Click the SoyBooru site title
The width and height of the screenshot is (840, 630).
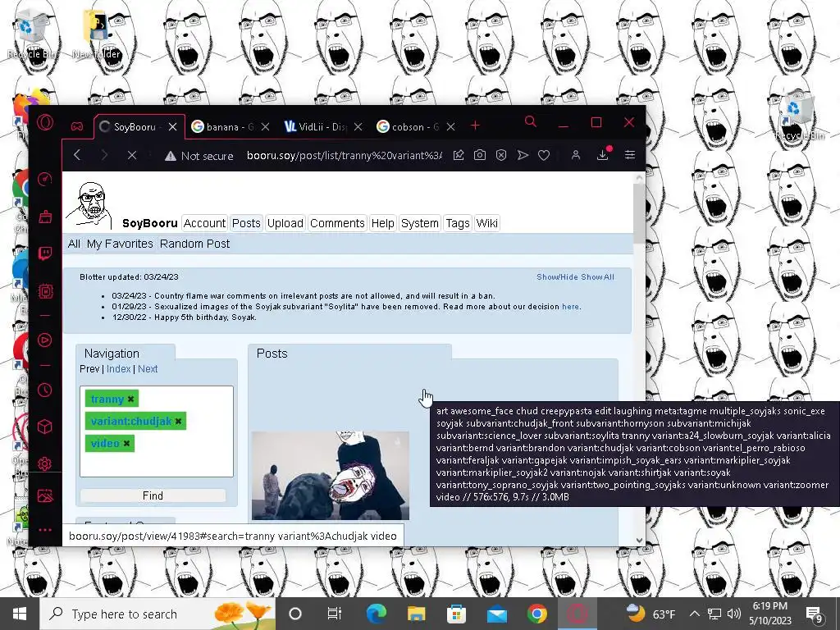pyautogui.click(x=149, y=223)
